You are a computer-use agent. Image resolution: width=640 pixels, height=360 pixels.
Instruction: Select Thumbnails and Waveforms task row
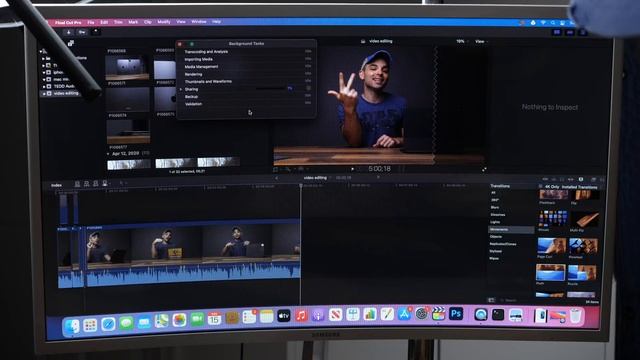pos(247,82)
